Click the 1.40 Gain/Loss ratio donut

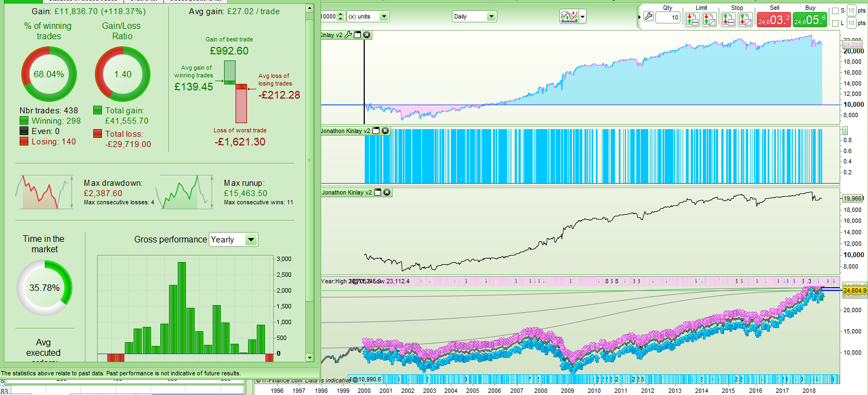[123, 74]
